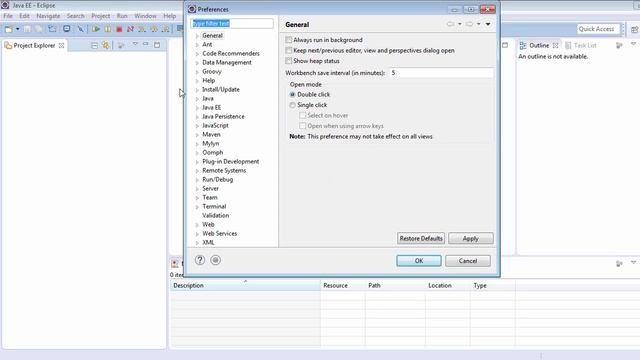
Task: Click the Help question mark icon
Action: pos(200,260)
